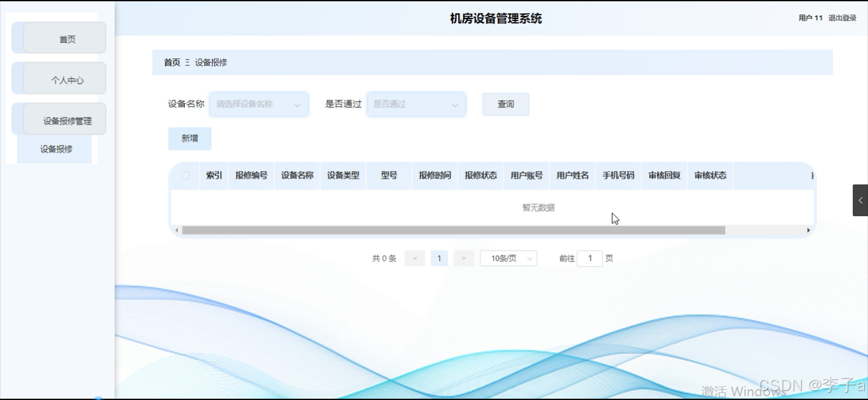Click the 手机号码 column header
The width and height of the screenshot is (868, 400).
pyautogui.click(x=618, y=176)
